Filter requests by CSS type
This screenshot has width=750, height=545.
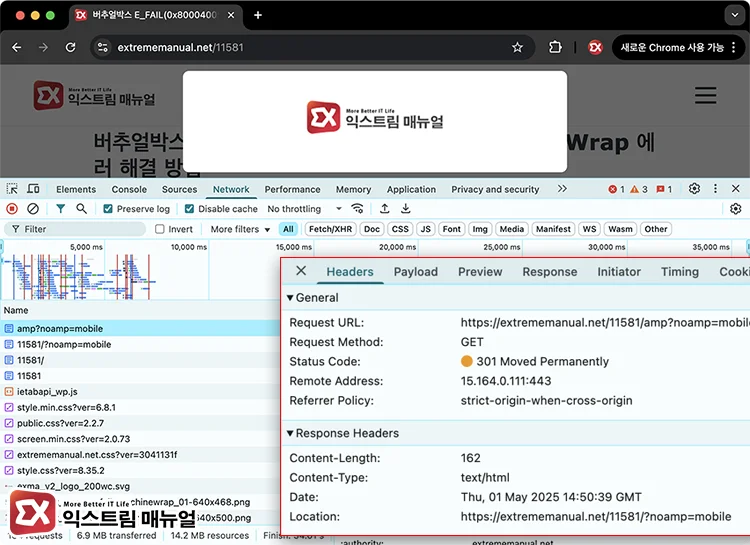(400, 229)
